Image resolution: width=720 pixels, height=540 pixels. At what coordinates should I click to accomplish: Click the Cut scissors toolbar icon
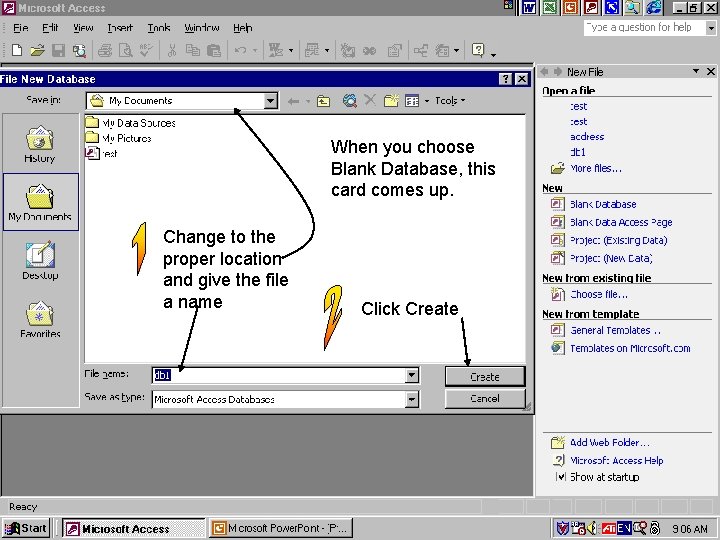point(172,50)
